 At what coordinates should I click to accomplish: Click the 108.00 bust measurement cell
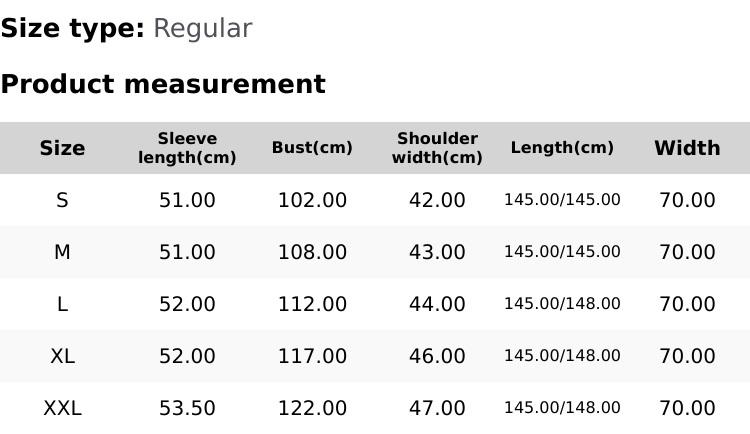312,252
